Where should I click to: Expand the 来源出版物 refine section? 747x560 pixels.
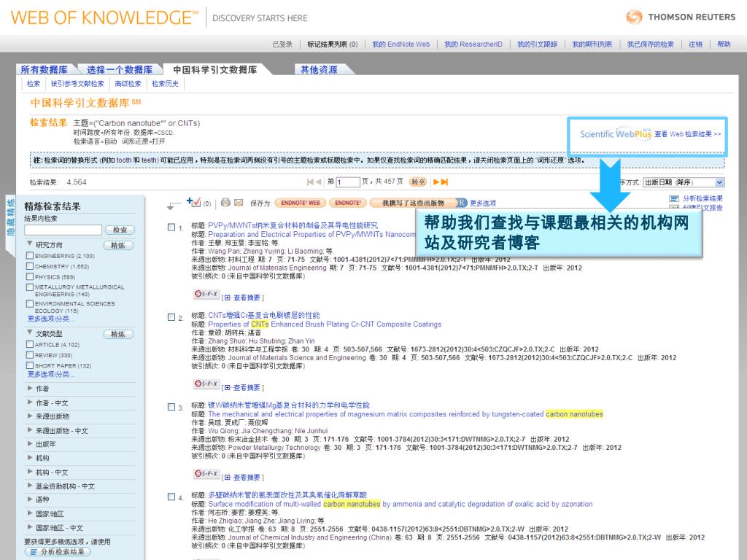(x=30, y=416)
